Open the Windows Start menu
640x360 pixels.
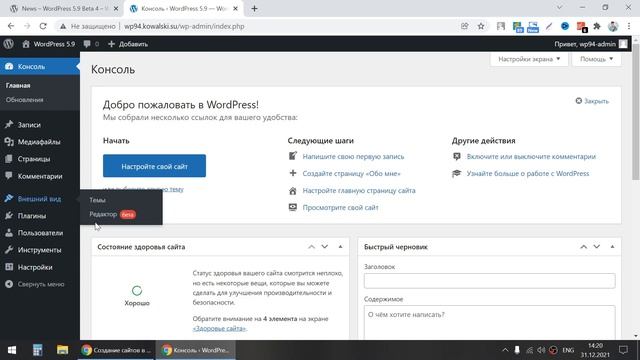click(x=12, y=350)
